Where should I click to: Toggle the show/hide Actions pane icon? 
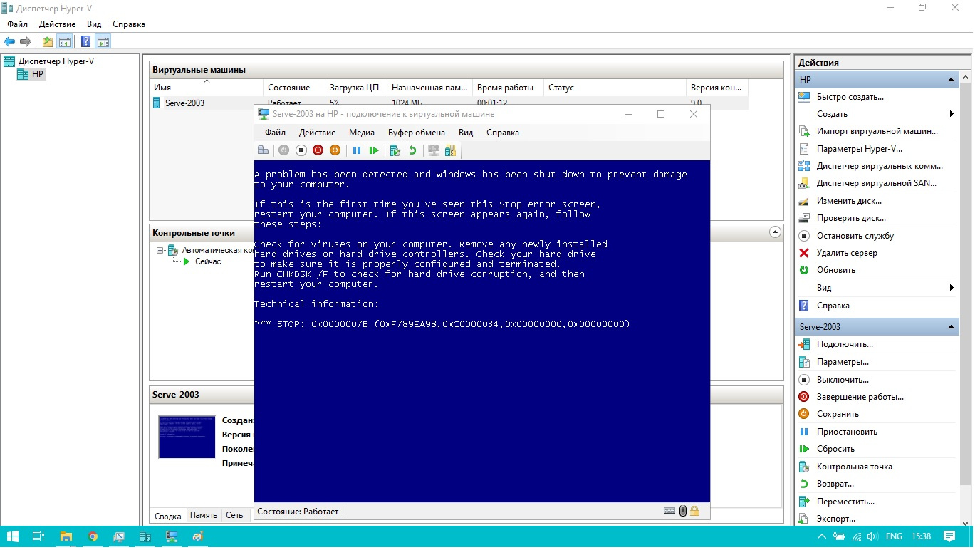pos(103,41)
